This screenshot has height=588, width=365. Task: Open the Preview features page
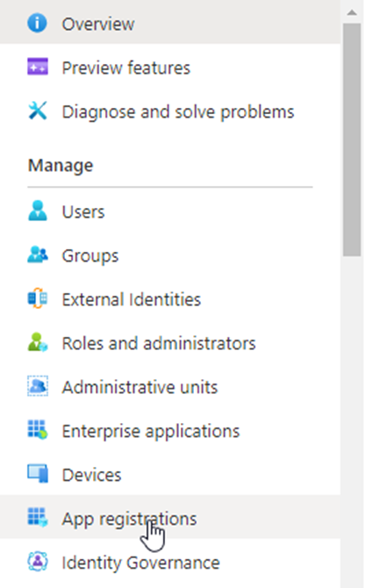pos(170,67)
